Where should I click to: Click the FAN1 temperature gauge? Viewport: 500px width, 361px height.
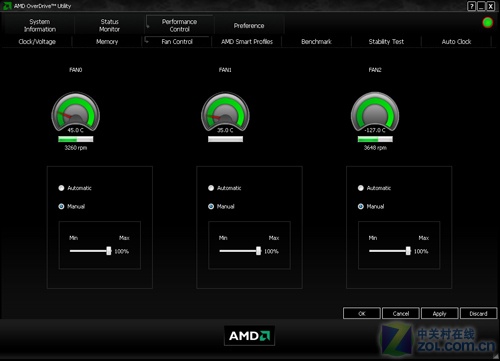pos(225,112)
